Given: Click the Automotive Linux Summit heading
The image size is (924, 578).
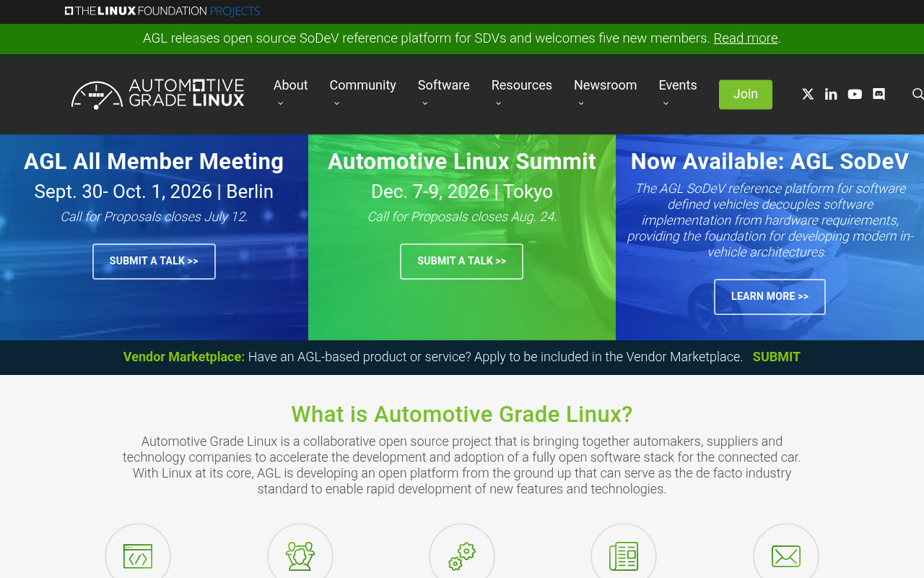Looking at the screenshot, I should click(462, 161).
